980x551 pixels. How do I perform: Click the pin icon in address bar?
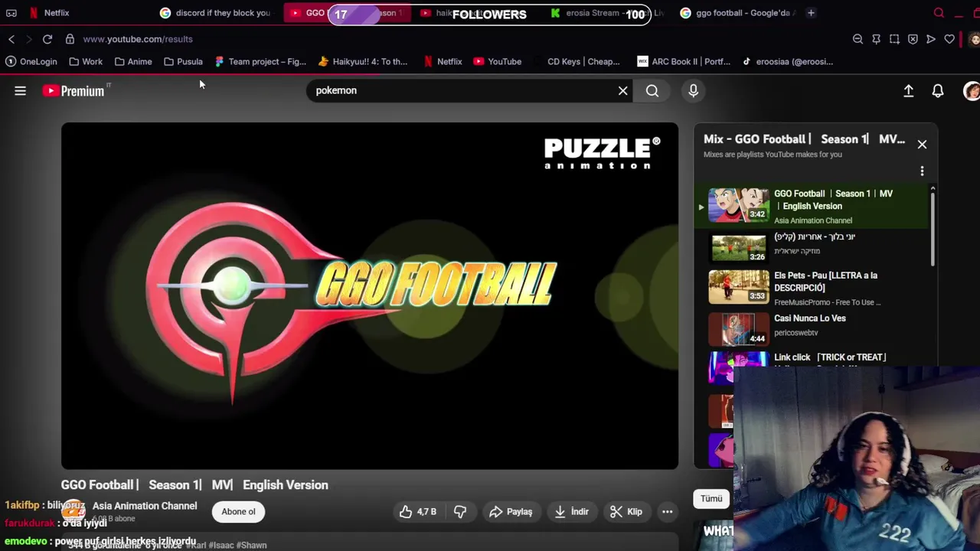(x=876, y=39)
